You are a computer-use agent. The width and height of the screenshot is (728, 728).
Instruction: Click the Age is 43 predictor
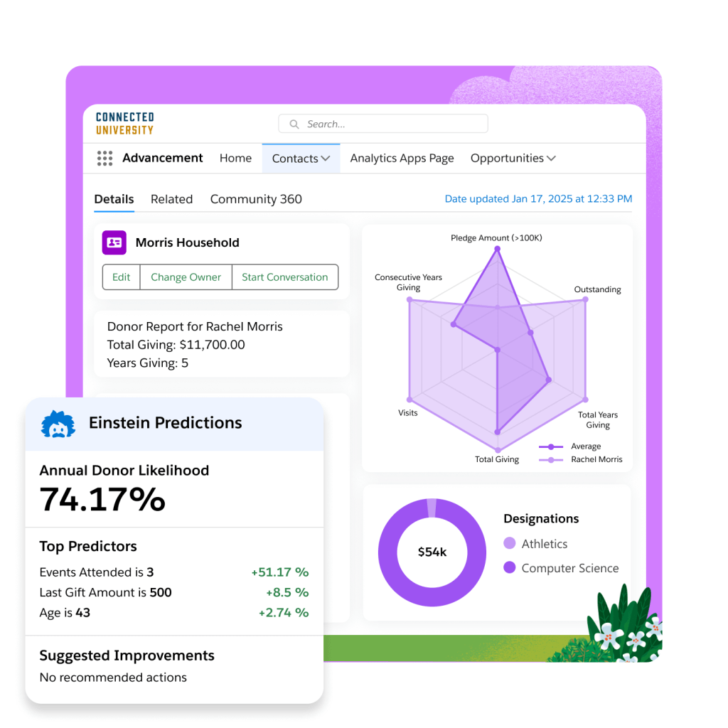point(65,613)
